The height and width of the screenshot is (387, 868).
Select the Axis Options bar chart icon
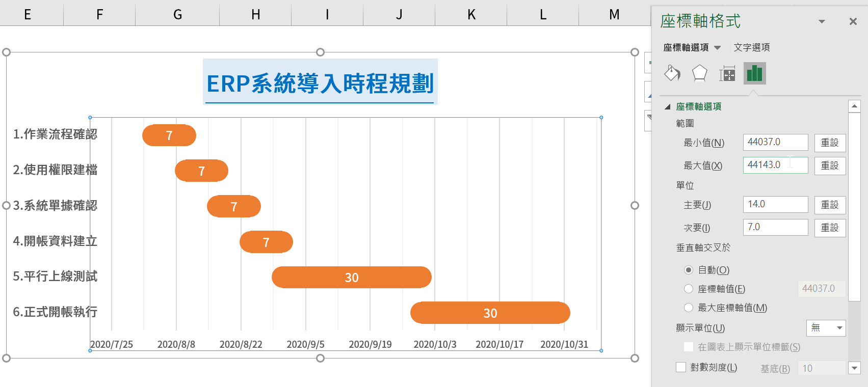point(754,73)
